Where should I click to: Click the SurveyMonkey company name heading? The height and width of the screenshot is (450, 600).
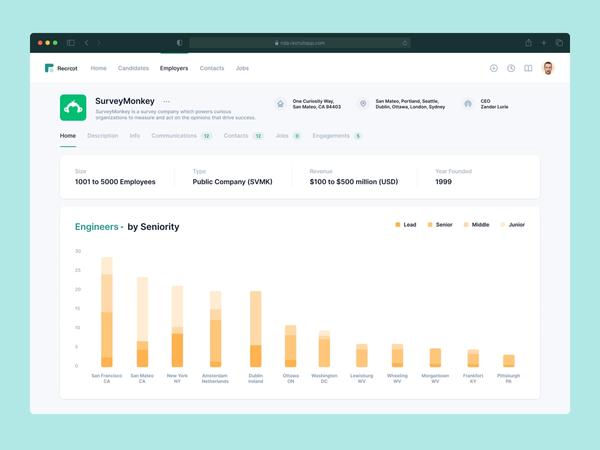coord(125,101)
